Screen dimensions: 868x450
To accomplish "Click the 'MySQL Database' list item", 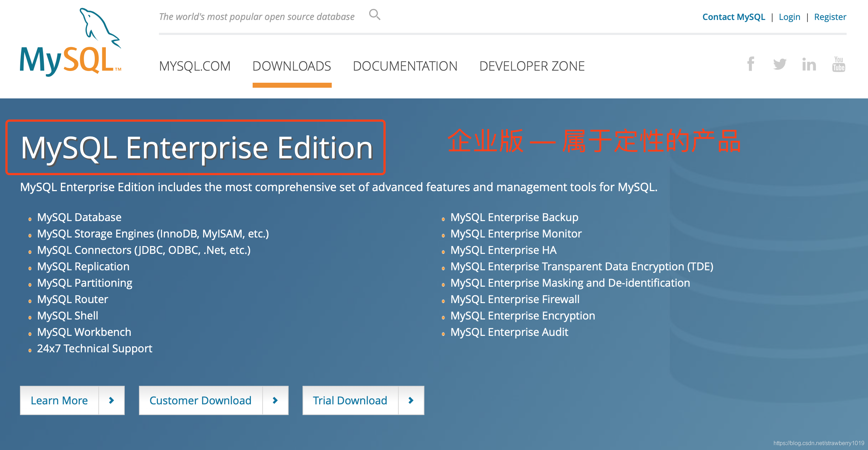I will click(79, 217).
